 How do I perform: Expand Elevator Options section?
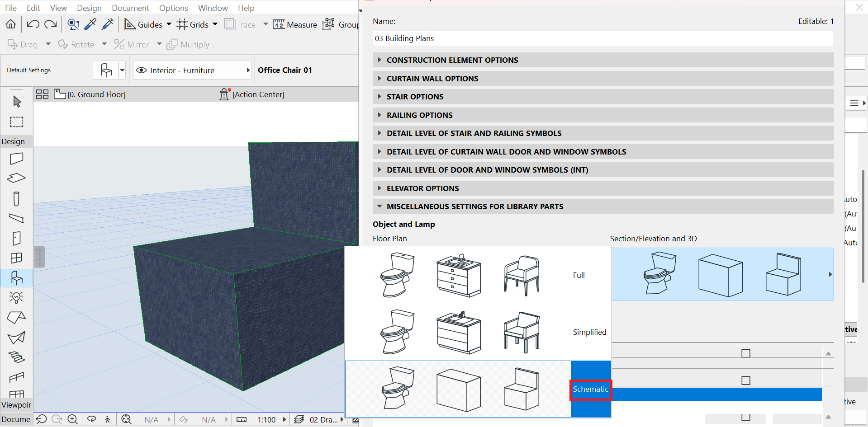pos(603,188)
